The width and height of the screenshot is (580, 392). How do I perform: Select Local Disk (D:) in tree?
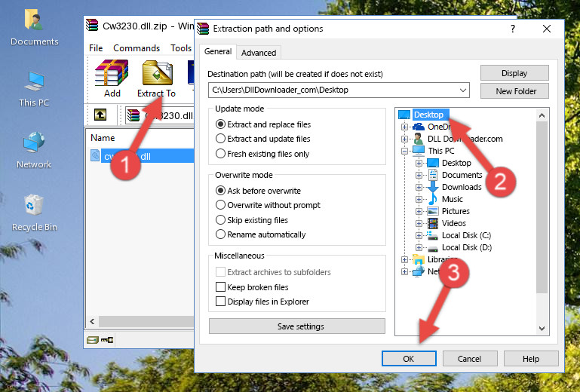pyautogui.click(x=467, y=247)
